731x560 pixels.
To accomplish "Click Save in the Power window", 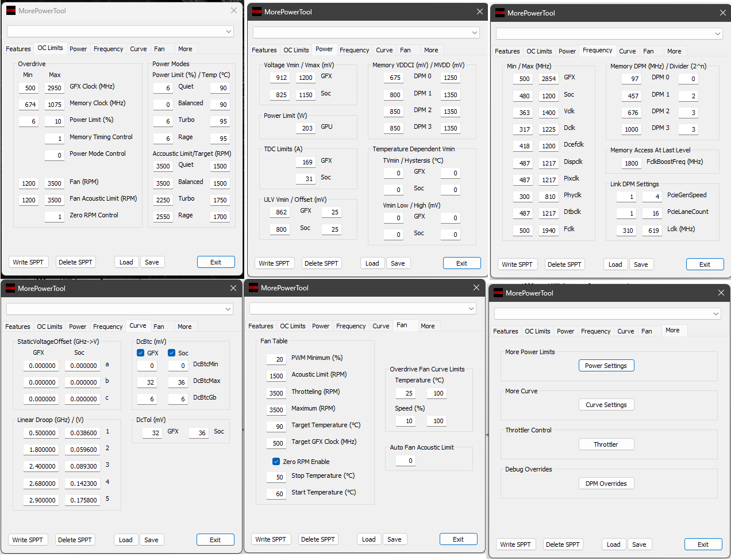I will coord(398,263).
